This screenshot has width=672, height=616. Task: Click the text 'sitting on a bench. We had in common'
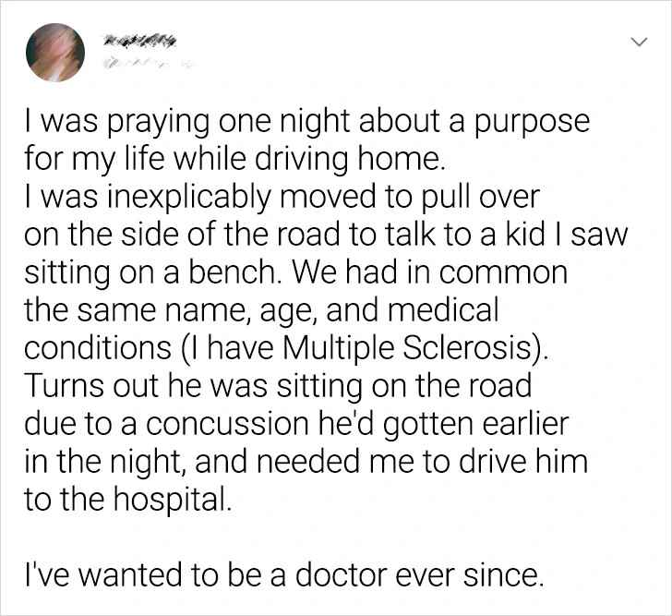[x=294, y=272]
